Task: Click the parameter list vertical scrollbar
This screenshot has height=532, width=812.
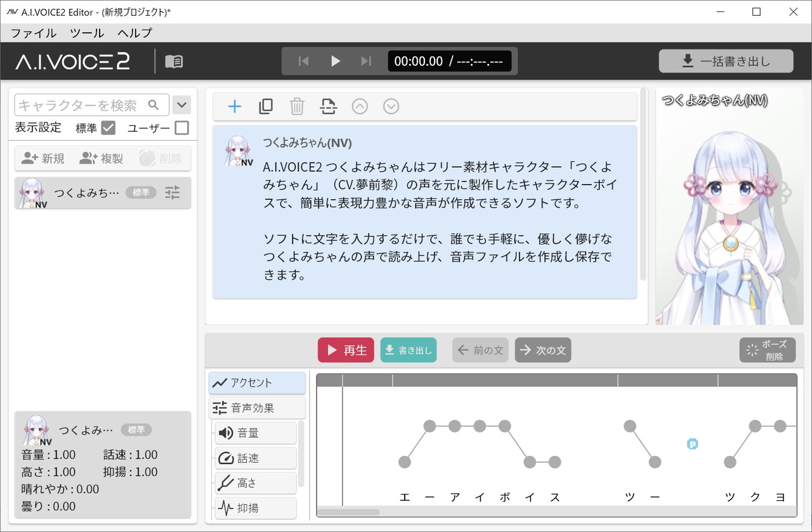Action: click(x=301, y=454)
